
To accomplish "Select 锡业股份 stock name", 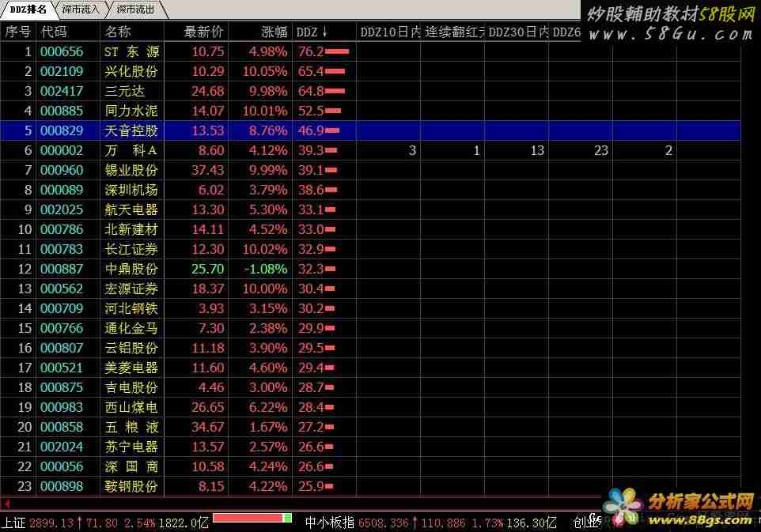I will [x=131, y=170].
